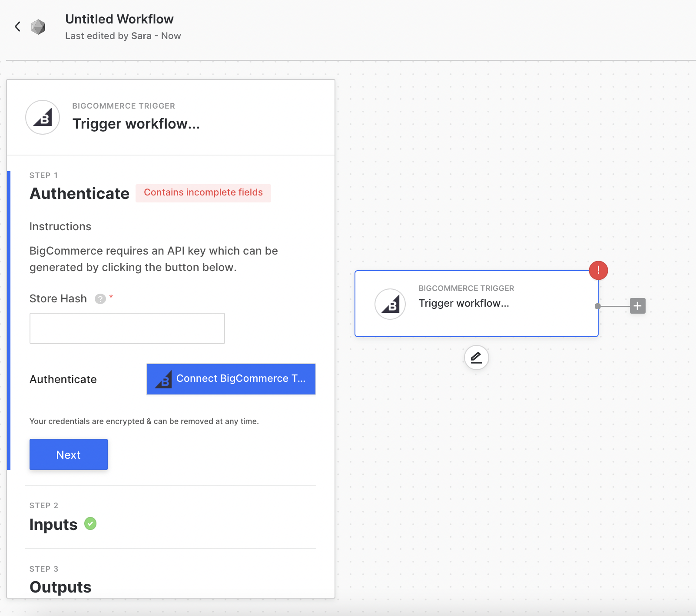Click inside the Store Hash input field
This screenshot has width=696, height=616.
(x=127, y=328)
